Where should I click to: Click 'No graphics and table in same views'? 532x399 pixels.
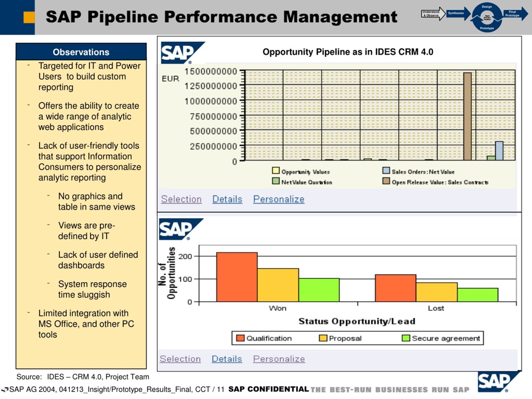97,202
